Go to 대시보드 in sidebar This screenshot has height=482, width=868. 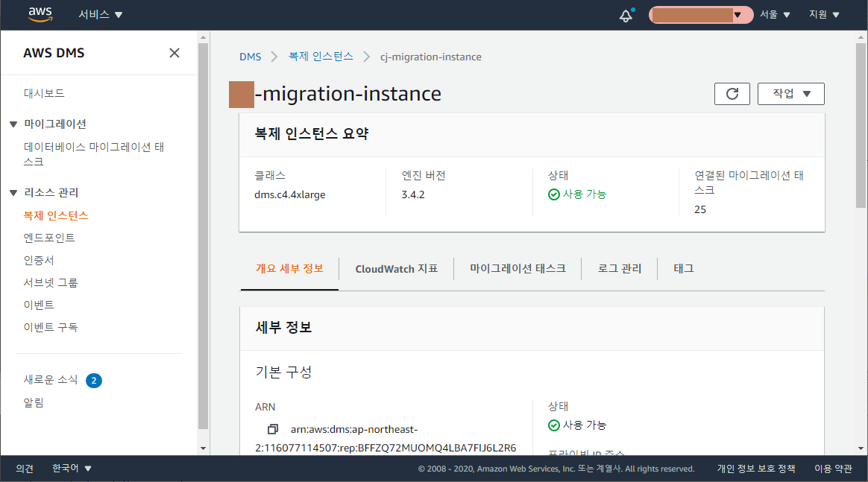point(44,93)
